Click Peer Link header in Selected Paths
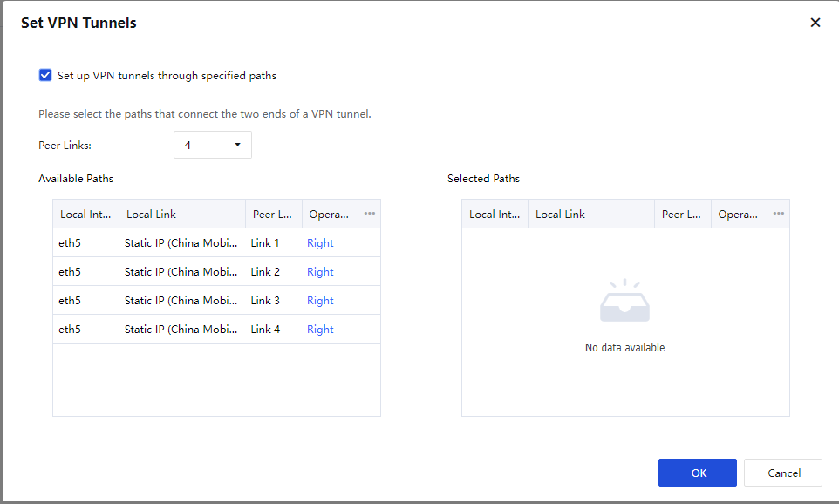 (x=682, y=215)
